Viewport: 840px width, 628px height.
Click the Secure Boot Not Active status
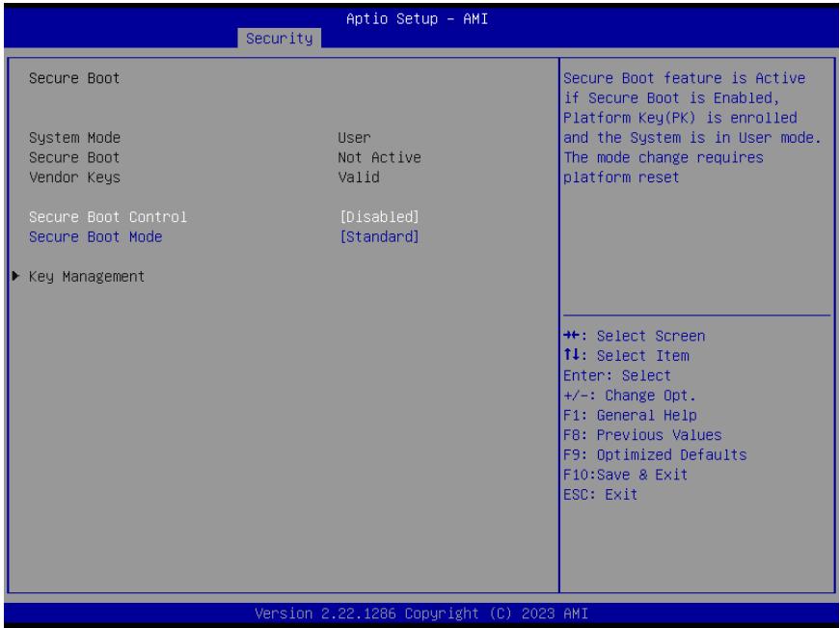(379, 157)
